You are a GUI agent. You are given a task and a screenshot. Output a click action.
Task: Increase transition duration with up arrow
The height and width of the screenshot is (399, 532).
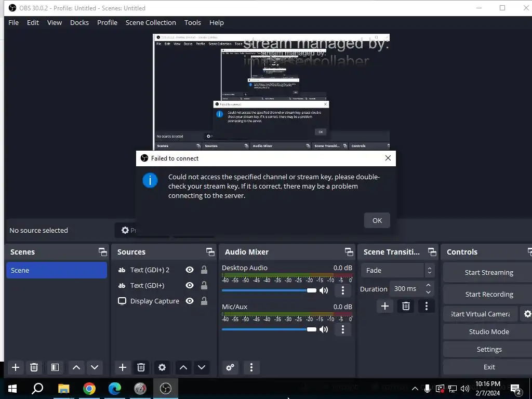pyautogui.click(x=428, y=285)
